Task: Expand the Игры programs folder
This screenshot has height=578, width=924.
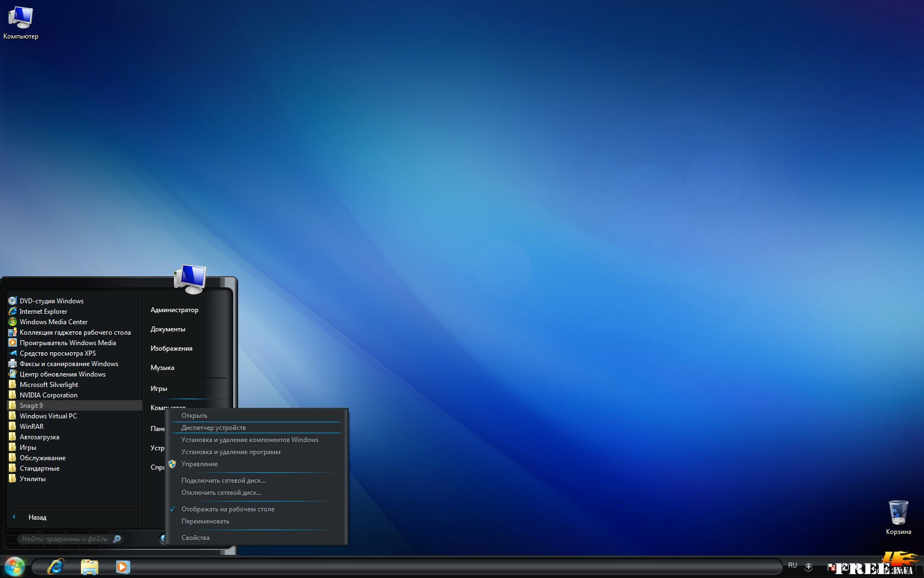Action: (x=75, y=448)
